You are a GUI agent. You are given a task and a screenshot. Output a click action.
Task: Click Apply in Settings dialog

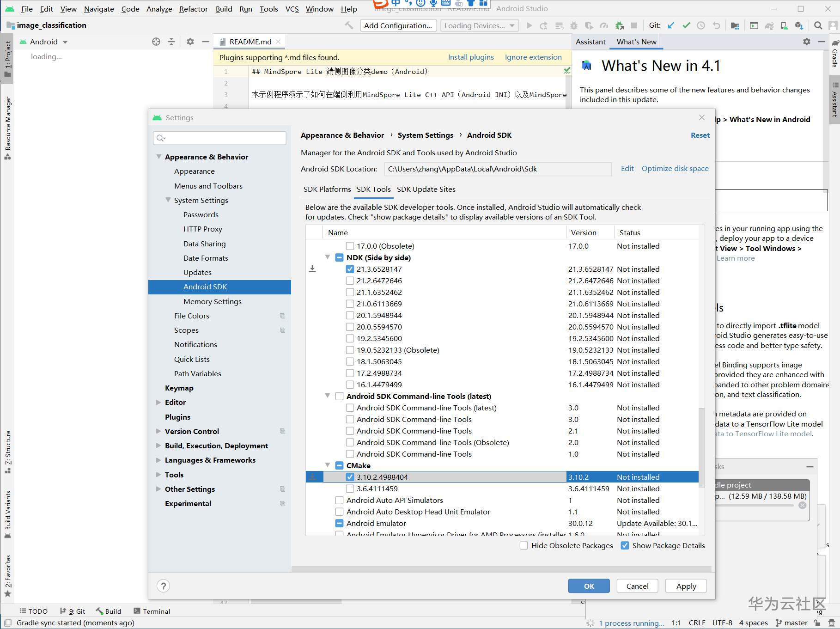[x=686, y=586]
